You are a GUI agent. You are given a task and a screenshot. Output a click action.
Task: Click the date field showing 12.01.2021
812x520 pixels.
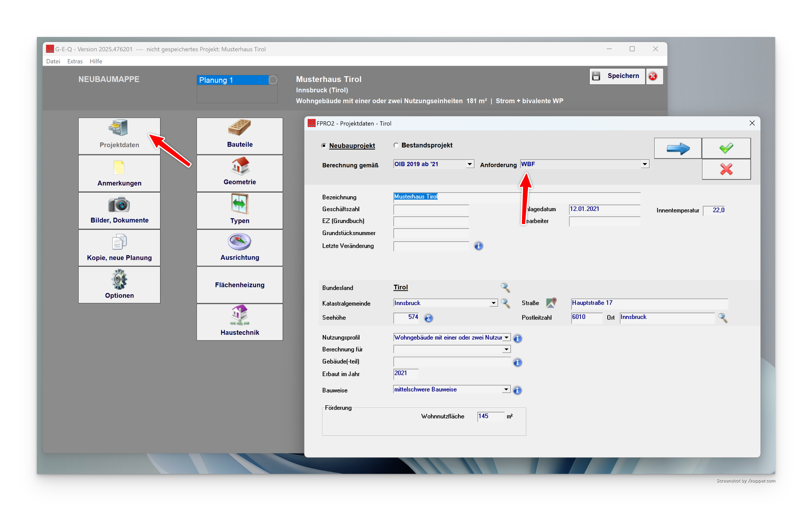coord(604,209)
